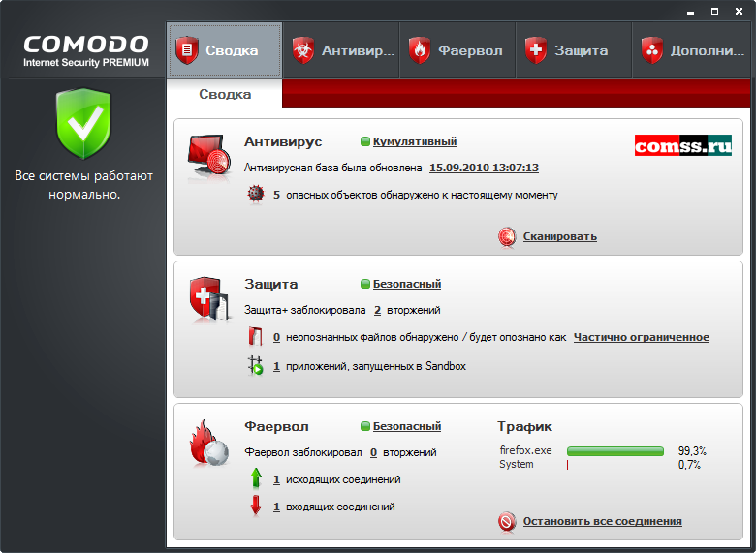This screenshot has width=756, height=553.
Task: Click the 99,3% traffic value
Action: 692,451
